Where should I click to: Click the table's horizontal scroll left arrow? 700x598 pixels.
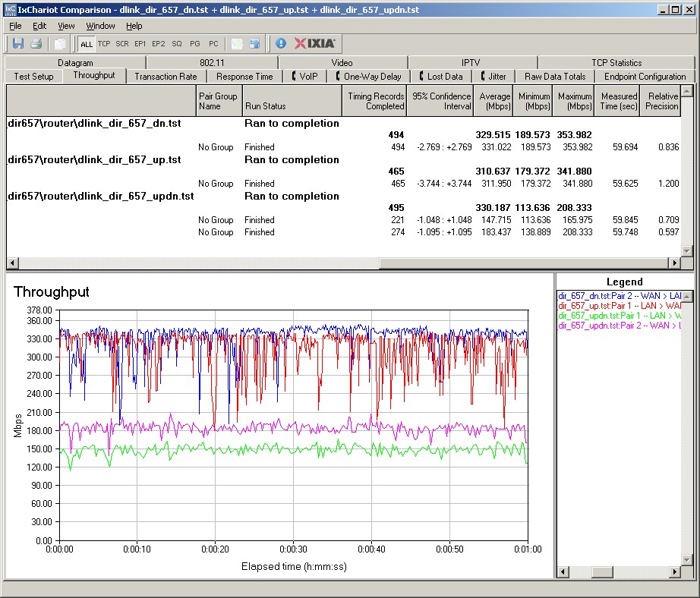(12, 263)
